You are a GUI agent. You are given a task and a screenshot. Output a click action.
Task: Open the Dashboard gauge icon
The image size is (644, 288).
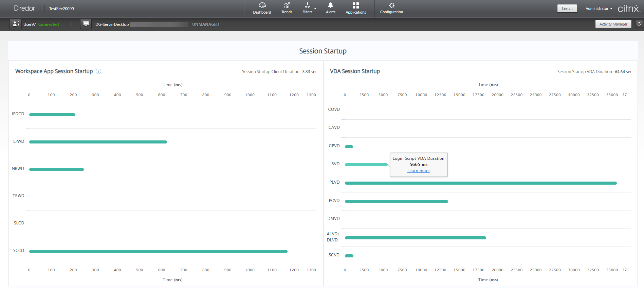coord(262,5)
